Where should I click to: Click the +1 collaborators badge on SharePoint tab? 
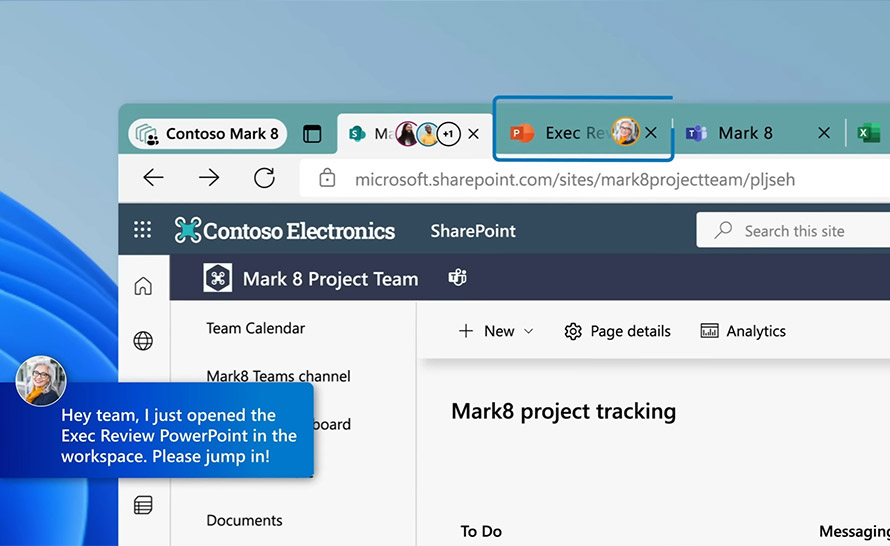pos(448,134)
